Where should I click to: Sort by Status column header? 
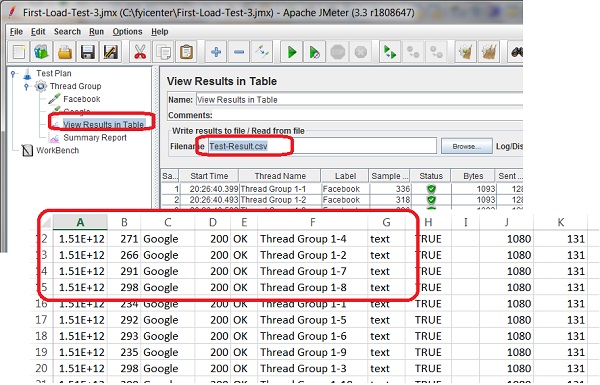(430, 176)
